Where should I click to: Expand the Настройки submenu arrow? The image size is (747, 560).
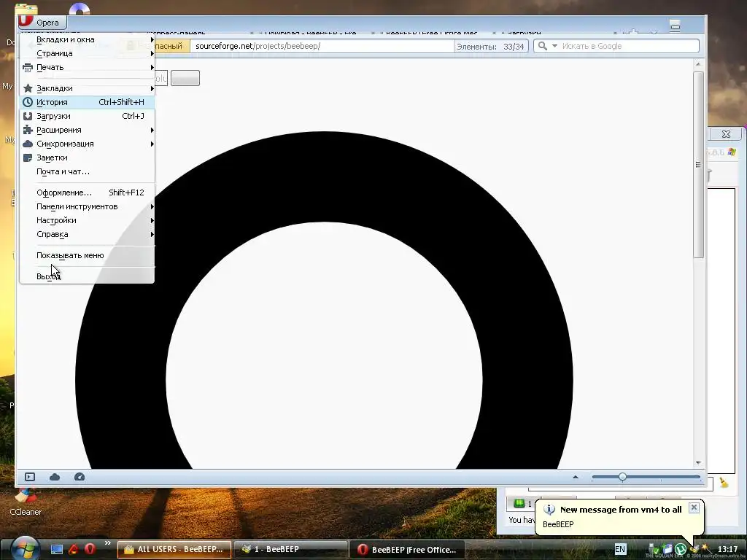point(152,220)
